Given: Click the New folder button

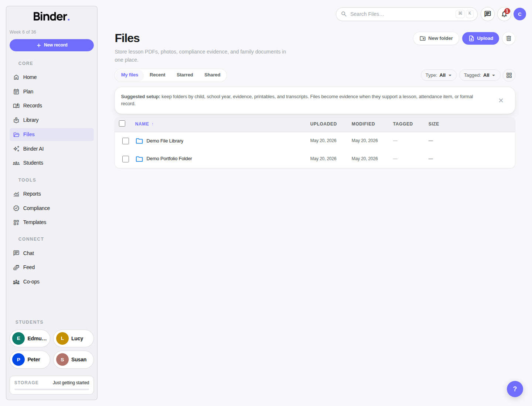Looking at the screenshot, I should click(436, 38).
